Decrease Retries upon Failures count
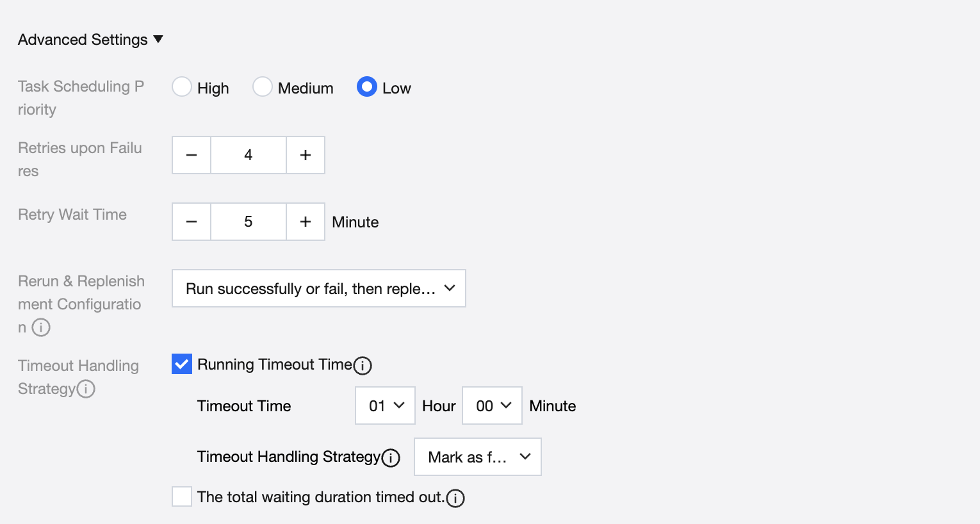 (x=192, y=155)
